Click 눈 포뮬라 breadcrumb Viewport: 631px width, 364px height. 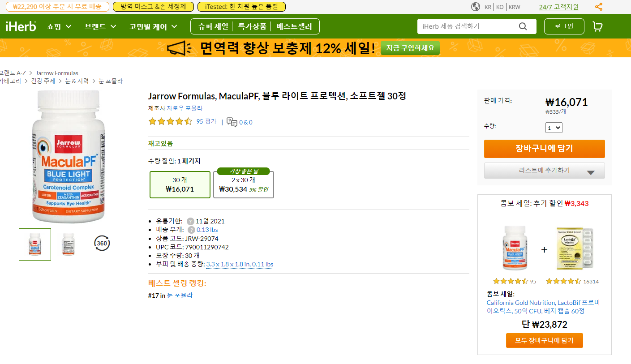coord(111,81)
